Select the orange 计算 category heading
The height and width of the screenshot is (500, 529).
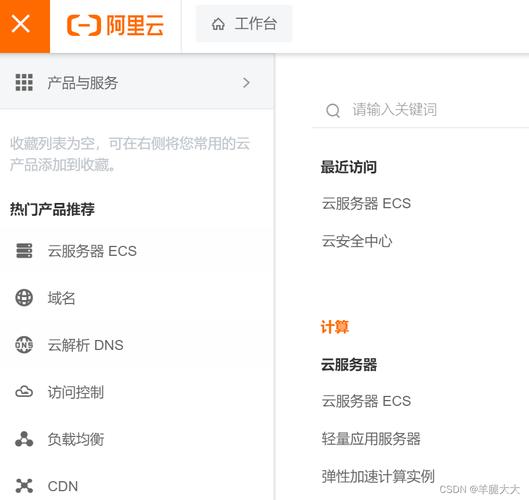click(335, 327)
